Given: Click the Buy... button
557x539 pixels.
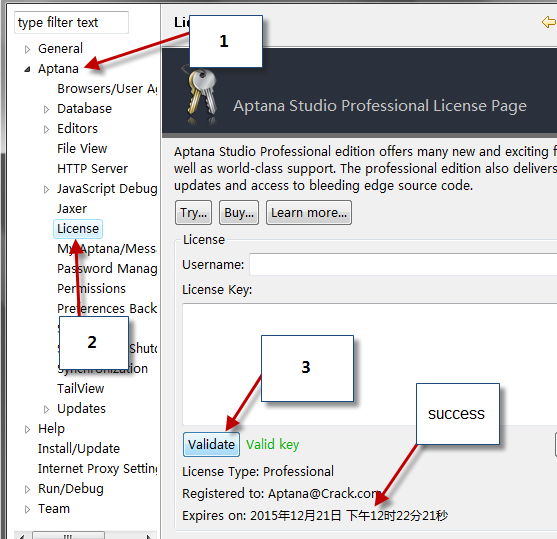Looking at the screenshot, I should point(239,212).
